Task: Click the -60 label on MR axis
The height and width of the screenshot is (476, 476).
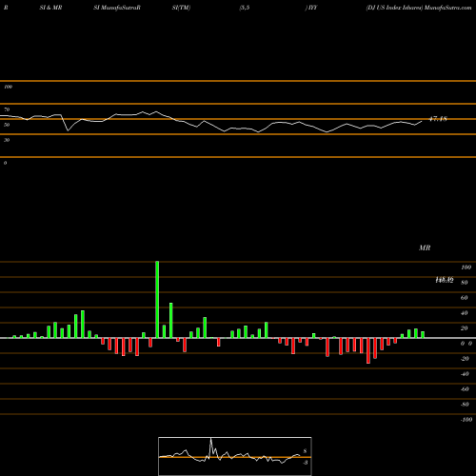Action: click(x=465, y=389)
